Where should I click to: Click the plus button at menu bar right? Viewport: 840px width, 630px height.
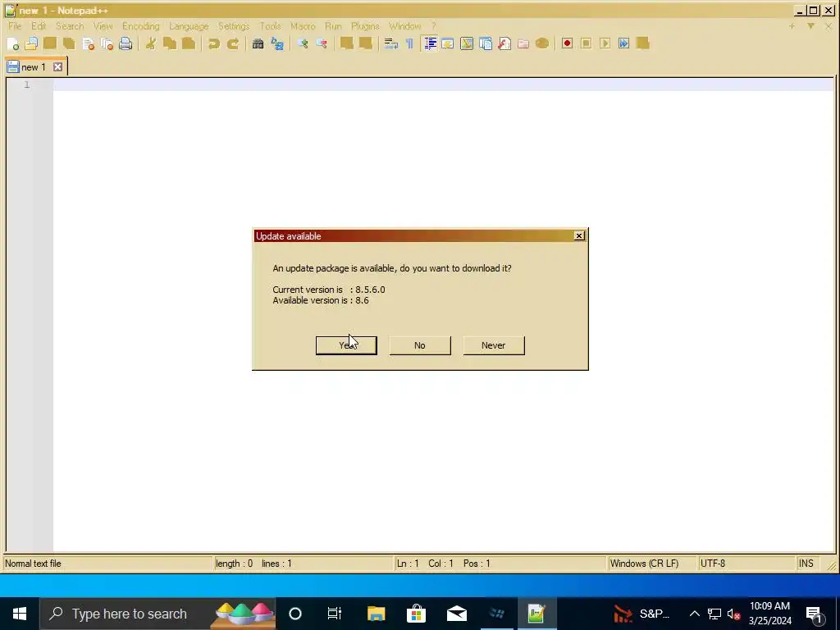click(x=792, y=25)
